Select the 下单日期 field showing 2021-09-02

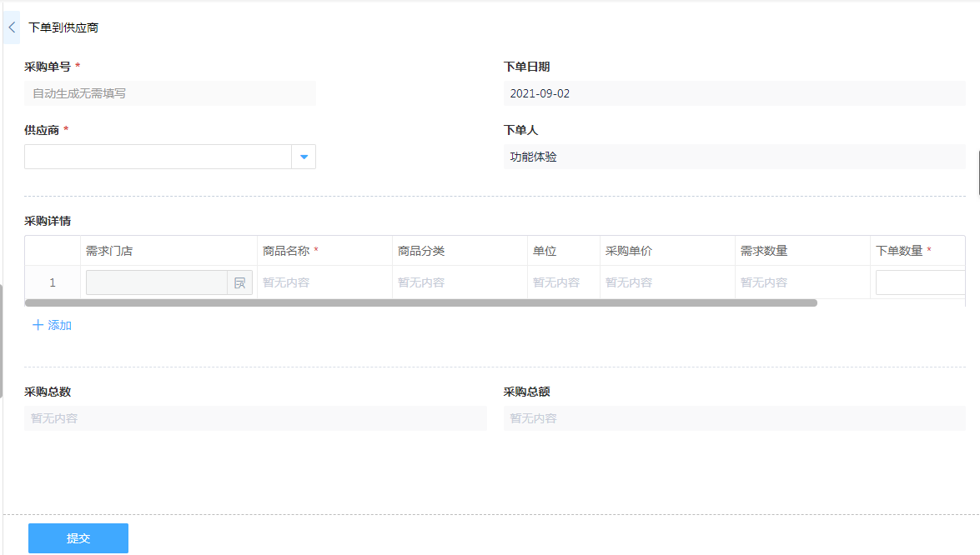pyautogui.click(x=735, y=93)
